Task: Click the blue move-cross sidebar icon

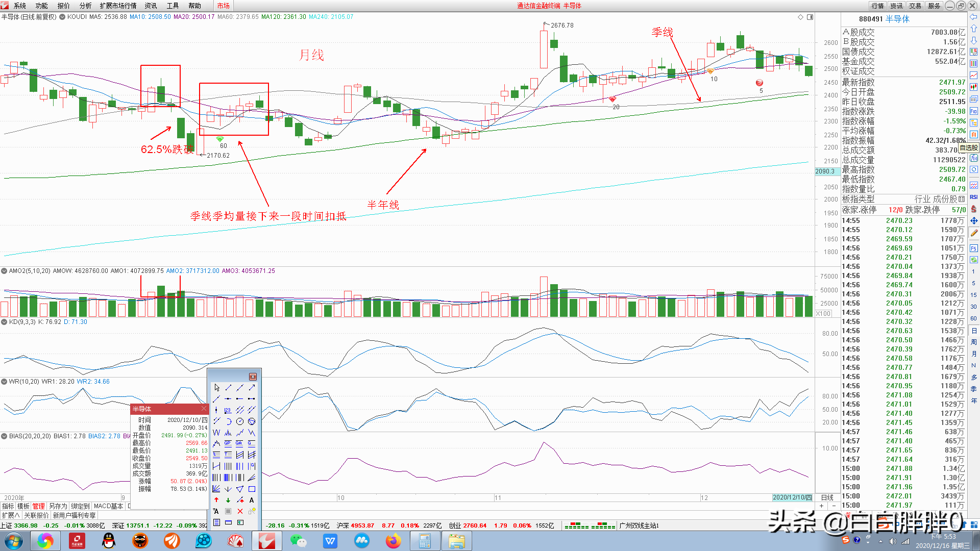Action: click(974, 220)
